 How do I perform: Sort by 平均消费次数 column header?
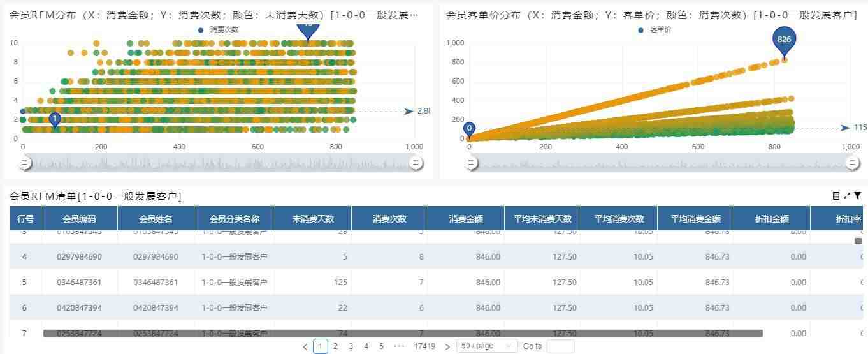[x=619, y=219]
